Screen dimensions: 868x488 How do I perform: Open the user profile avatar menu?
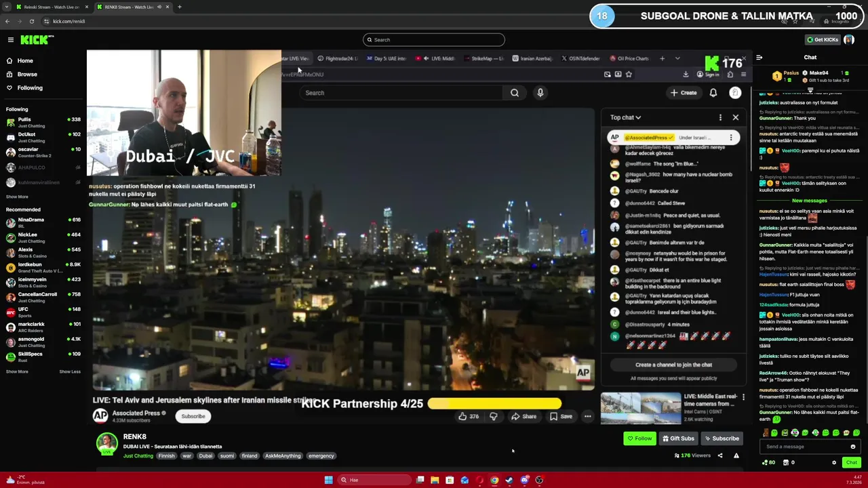click(849, 40)
